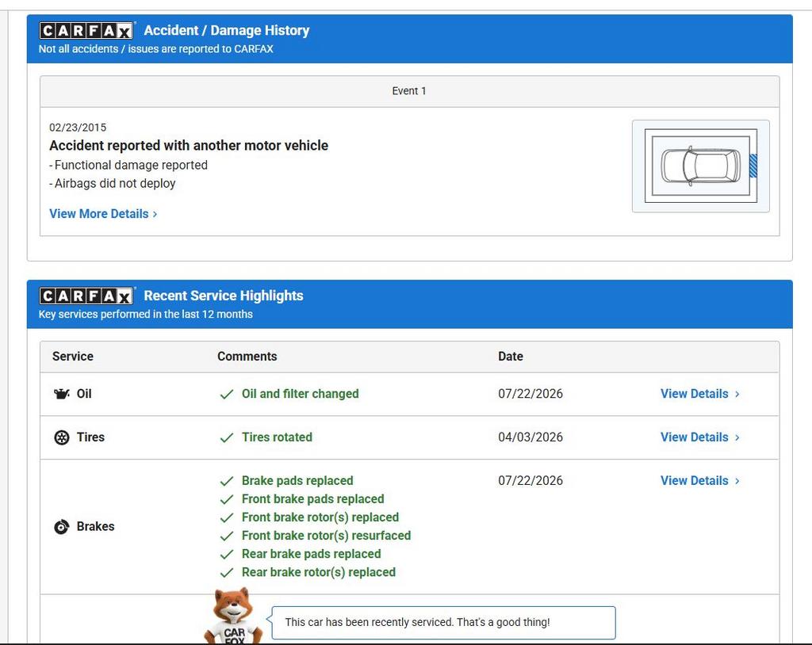Click the Service column header

pos(72,357)
